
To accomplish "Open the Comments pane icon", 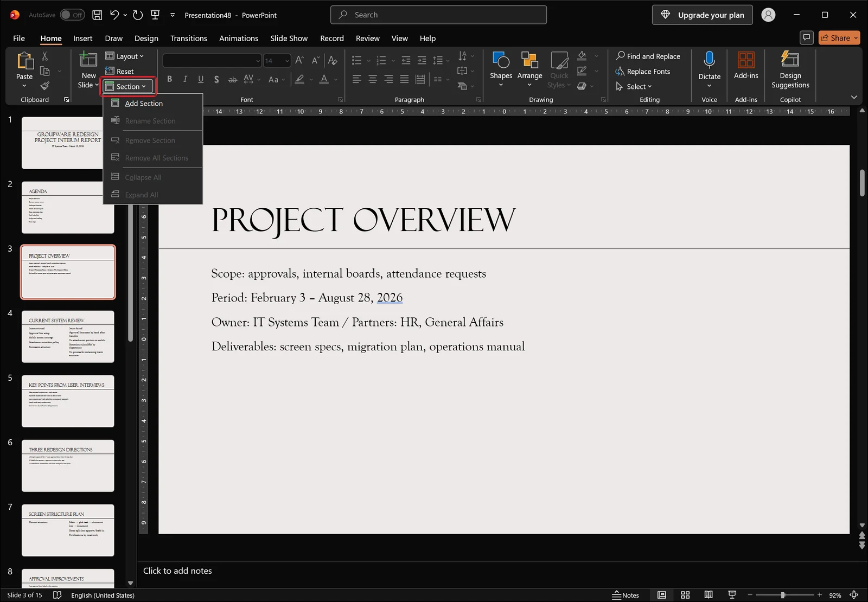I will pos(807,37).
